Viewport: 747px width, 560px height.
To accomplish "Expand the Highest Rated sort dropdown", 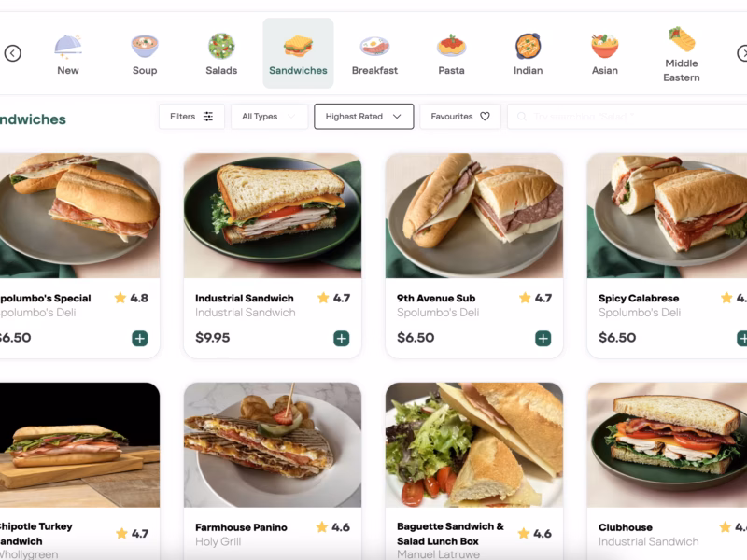I will pyautogui.click(x=364, y=116).
